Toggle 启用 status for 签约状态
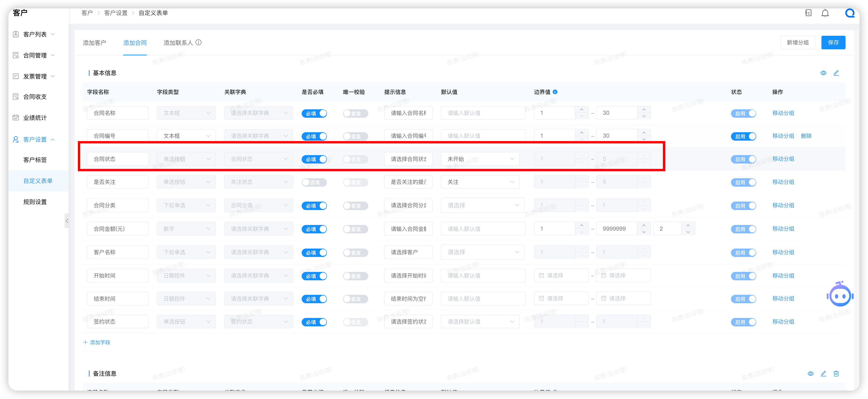 click(743, 322)
